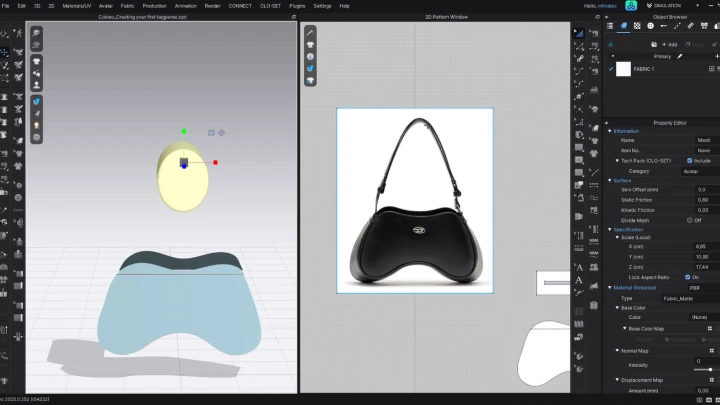Select the highlighted Select/Move tool in left toolbar

[4, 52]
